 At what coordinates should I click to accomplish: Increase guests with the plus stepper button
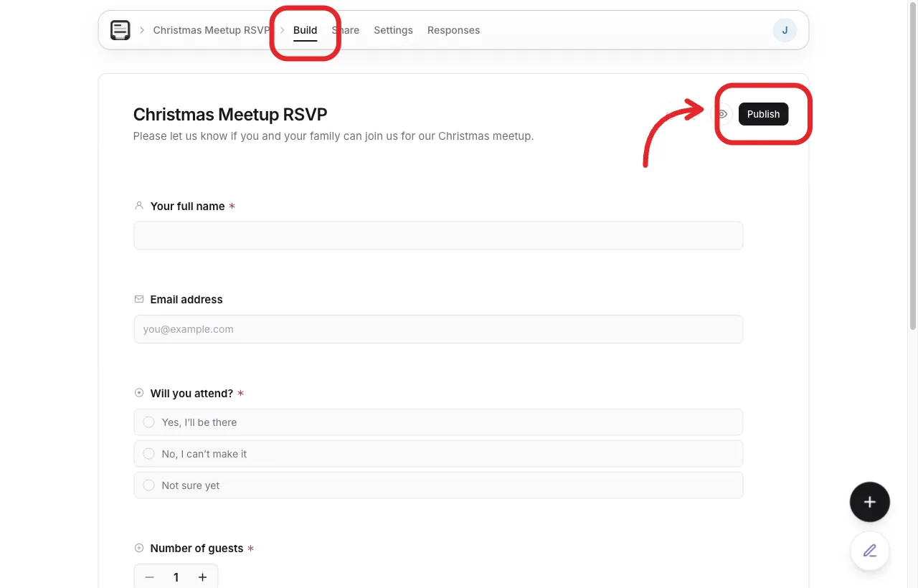(203, 577)
